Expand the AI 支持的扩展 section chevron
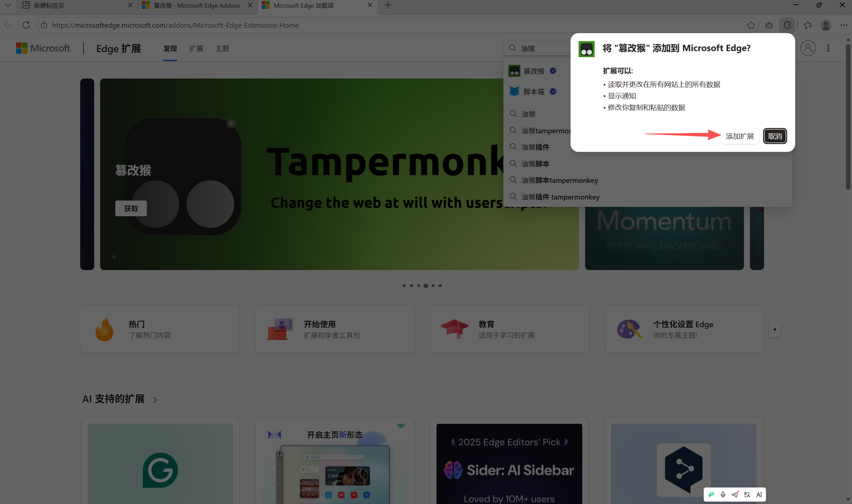This screenshot has height=504, width=852. 155,400
